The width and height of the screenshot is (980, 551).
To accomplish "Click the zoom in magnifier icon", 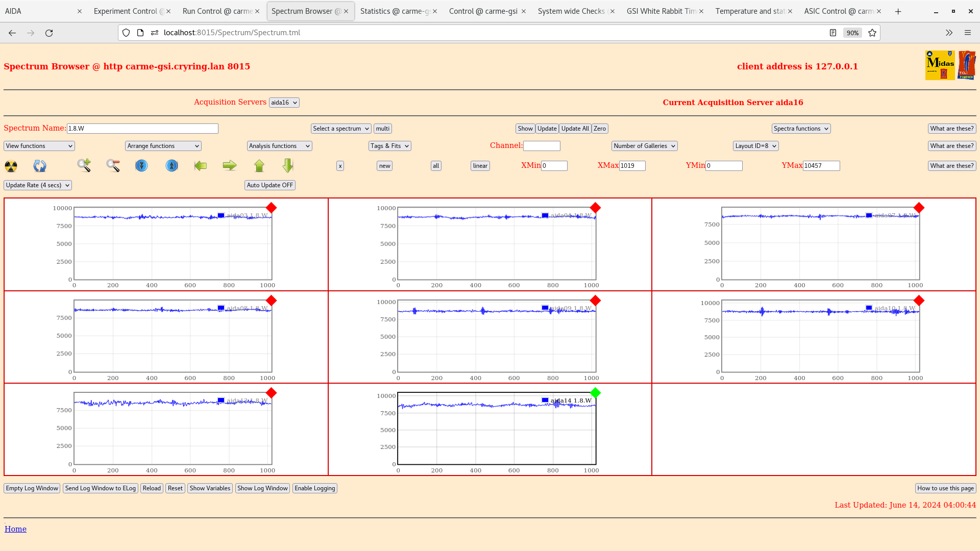I will (x=84, y=165).
